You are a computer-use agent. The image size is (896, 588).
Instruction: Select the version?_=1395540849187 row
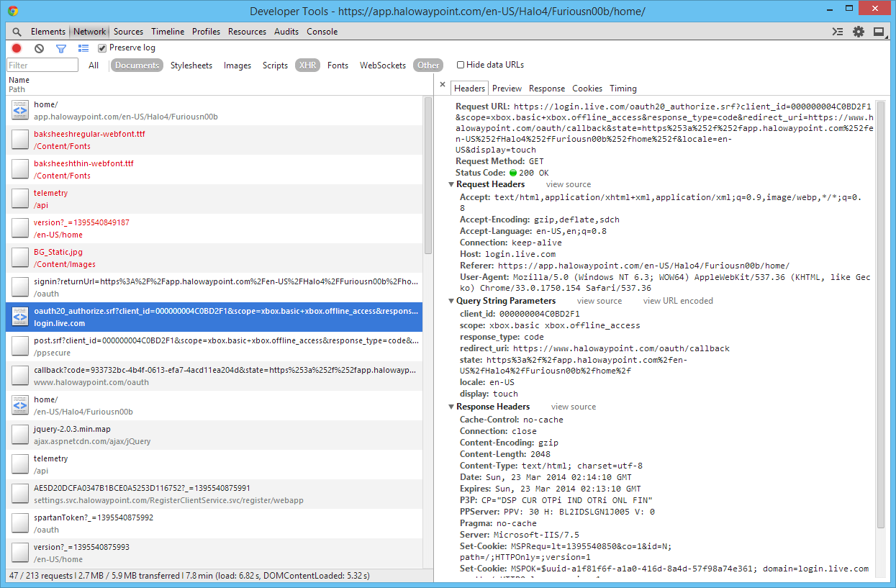(214, 228)
